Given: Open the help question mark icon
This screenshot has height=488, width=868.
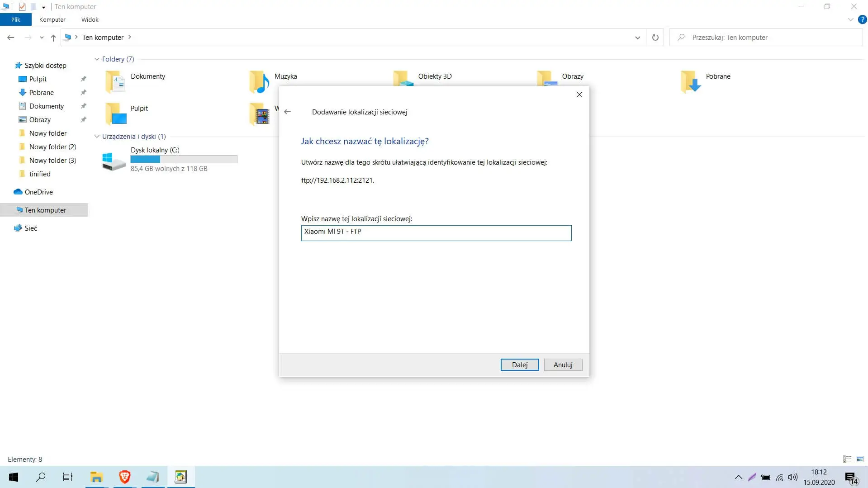Looking at the screenshot, I should [862, 20].
